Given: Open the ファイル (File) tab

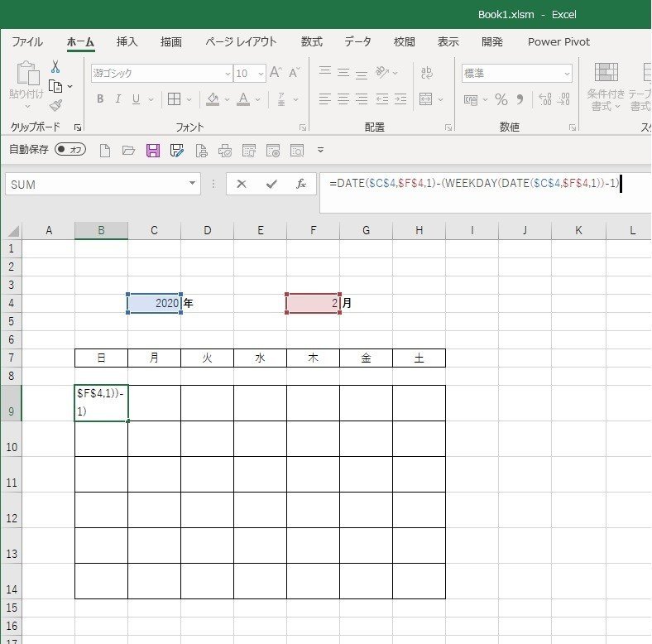Looking at the screenshot, I should pos(27,41).
